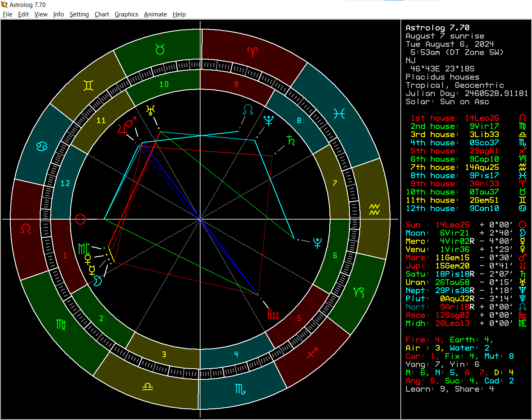Click the Sun glyph on the chart wheel
The image size is (532, 420).
click(80, 219)
